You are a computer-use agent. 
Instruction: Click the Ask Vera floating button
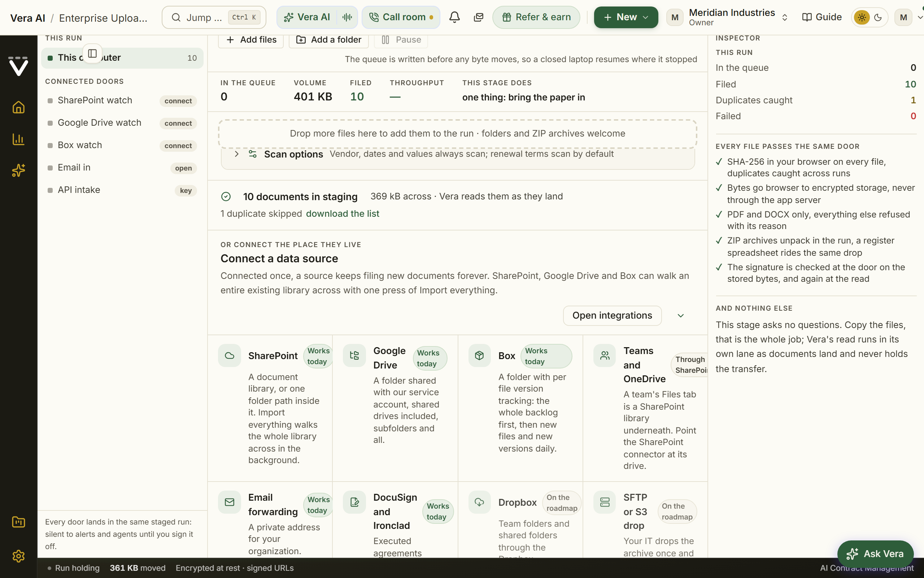(875, 554)
